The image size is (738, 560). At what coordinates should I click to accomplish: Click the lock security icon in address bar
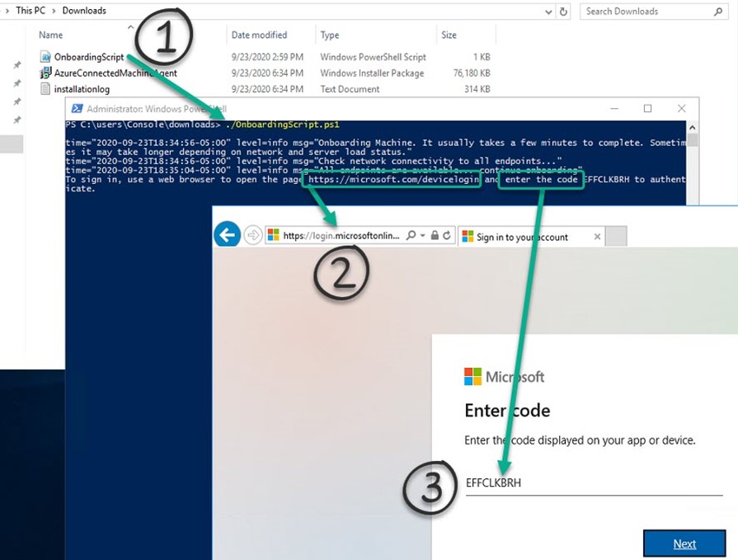434,236
